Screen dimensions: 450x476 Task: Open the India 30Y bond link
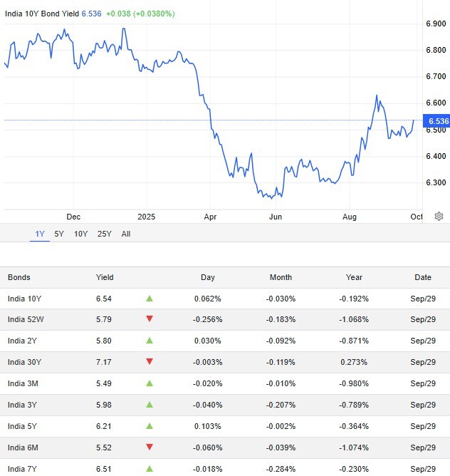[x=25, y=362]
